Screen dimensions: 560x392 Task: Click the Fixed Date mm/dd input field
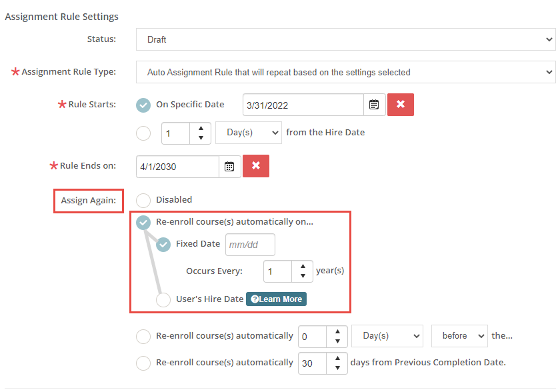point(250,245)
